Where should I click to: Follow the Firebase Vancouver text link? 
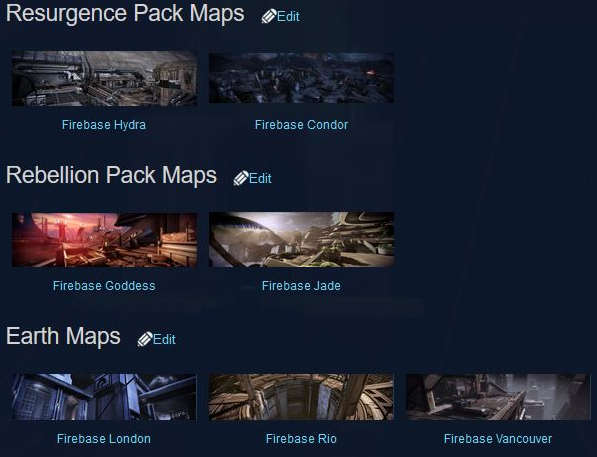498,439
